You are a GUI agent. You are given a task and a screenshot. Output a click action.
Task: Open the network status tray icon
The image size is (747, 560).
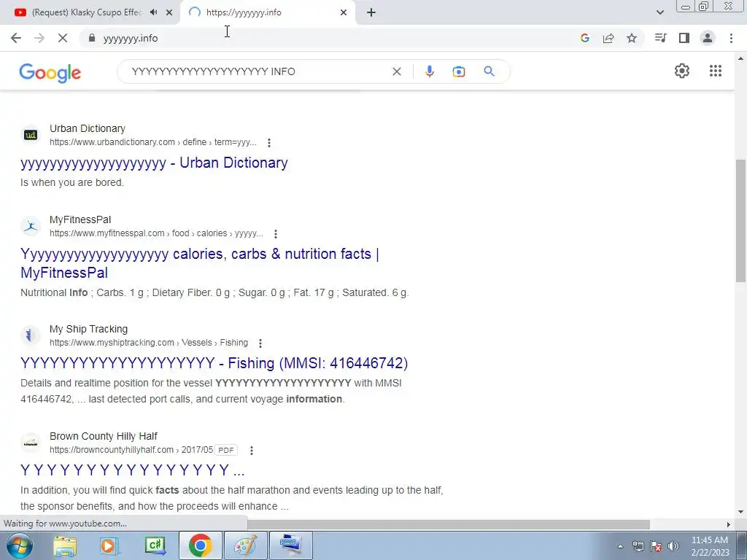coord(638,546)
